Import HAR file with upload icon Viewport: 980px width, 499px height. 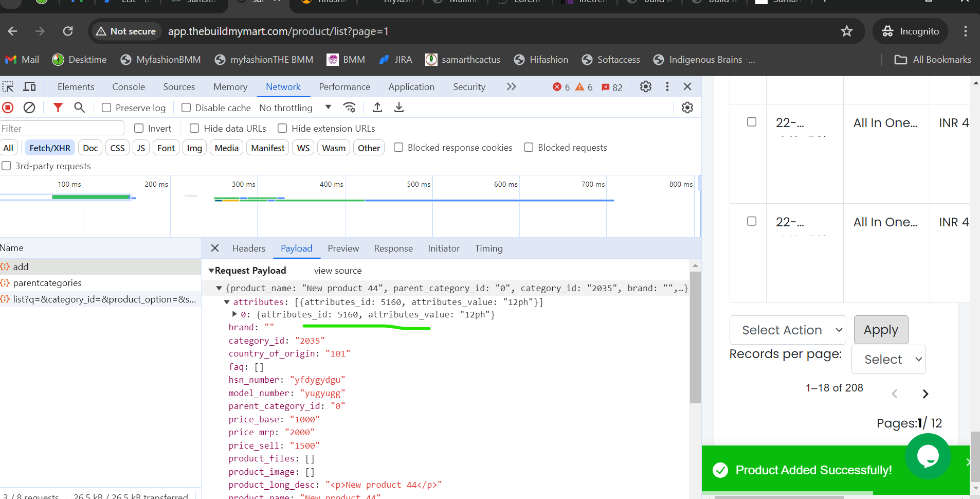point(377,107)
